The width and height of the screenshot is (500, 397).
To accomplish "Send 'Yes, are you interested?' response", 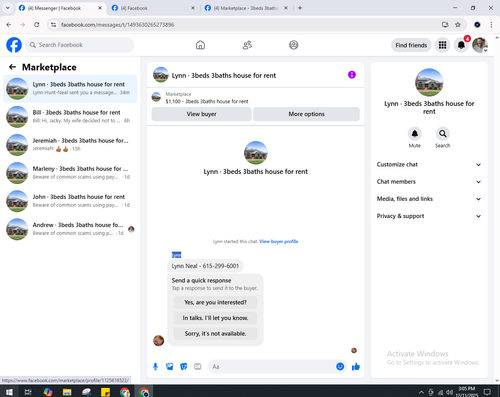I will [215, 302].
